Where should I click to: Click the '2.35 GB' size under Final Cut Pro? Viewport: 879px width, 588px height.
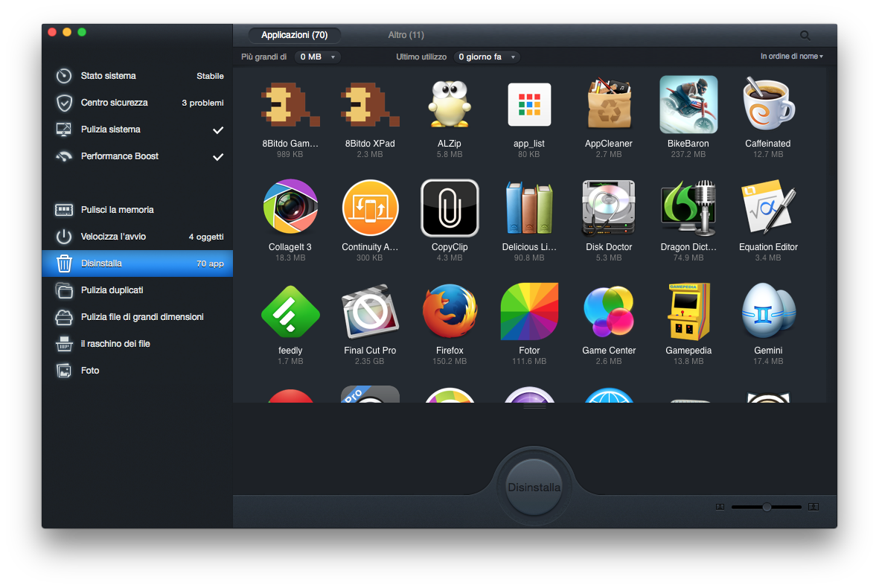point(370,361)
